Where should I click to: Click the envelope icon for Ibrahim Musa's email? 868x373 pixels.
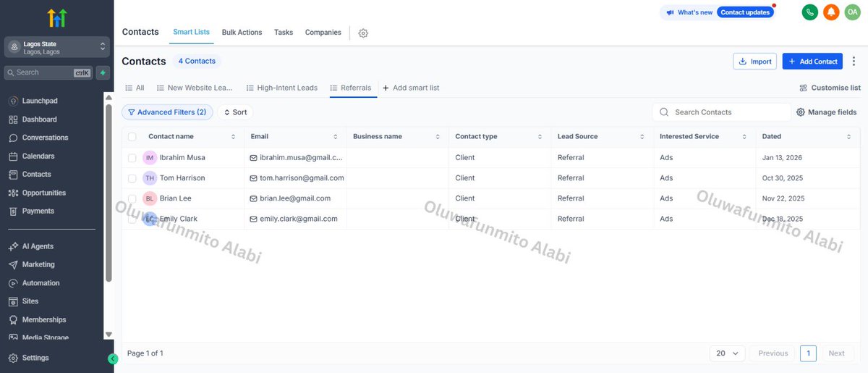pos(254,158)
